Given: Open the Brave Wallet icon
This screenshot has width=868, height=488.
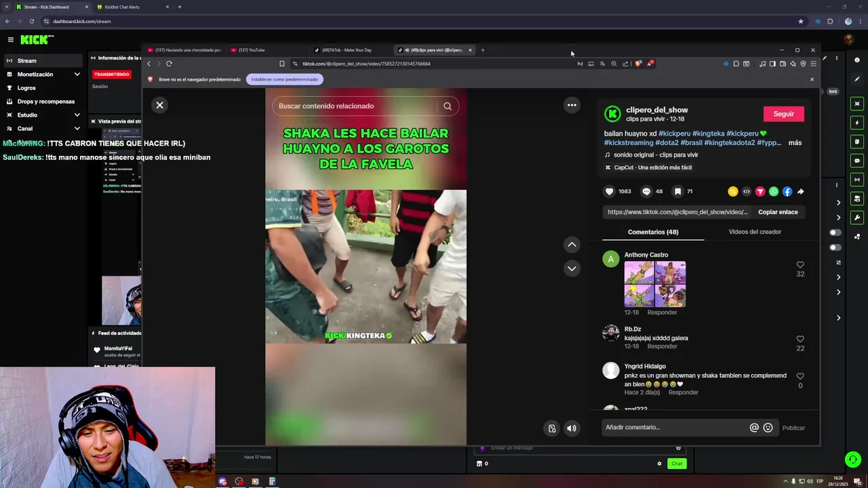Looking at the screenshot, I should tap(783, 64).
